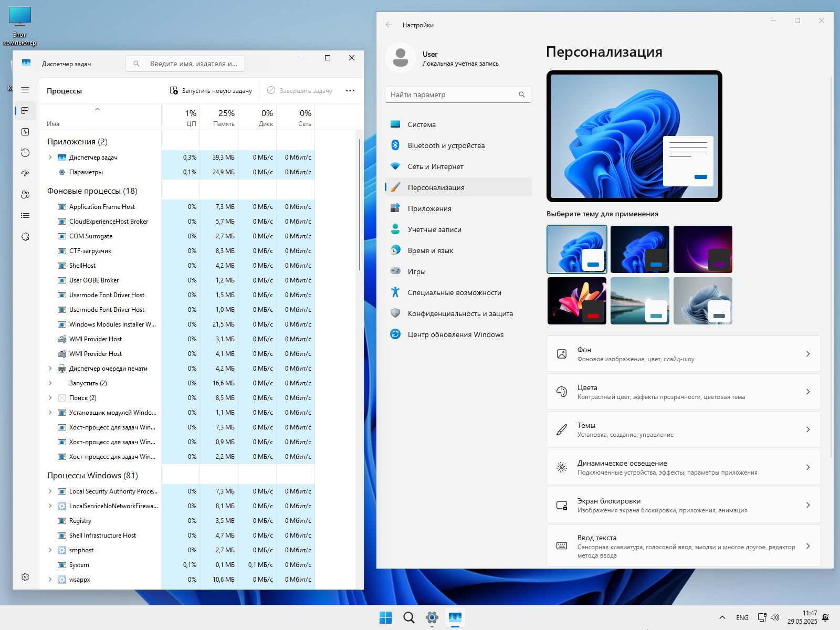Switch to Settings app on taskbar
840x630 pixels.
point(432,618)
